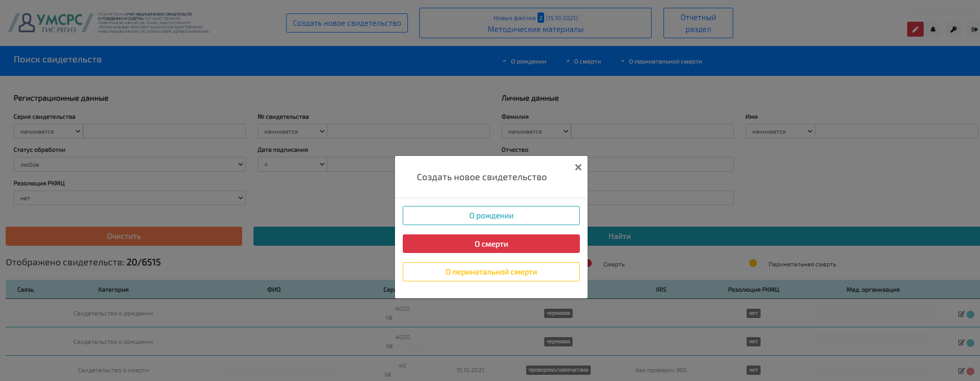The width and height of the screenshot is (980, 381).
Task: Click Категория column header
Action: (x=113, y=290)
